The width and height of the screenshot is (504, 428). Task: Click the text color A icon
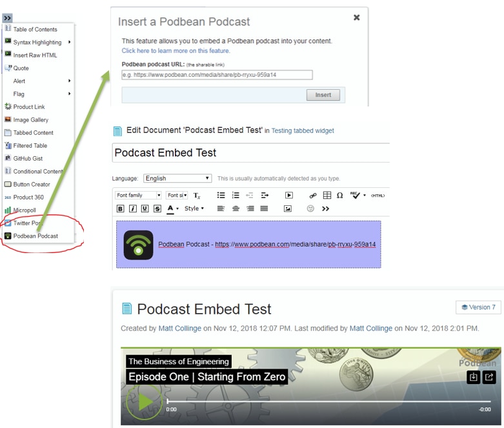coord(170,209)
